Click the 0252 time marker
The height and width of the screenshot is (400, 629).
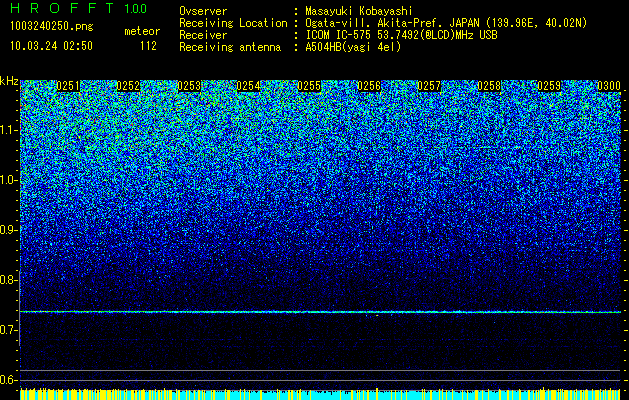coord(128,86)
